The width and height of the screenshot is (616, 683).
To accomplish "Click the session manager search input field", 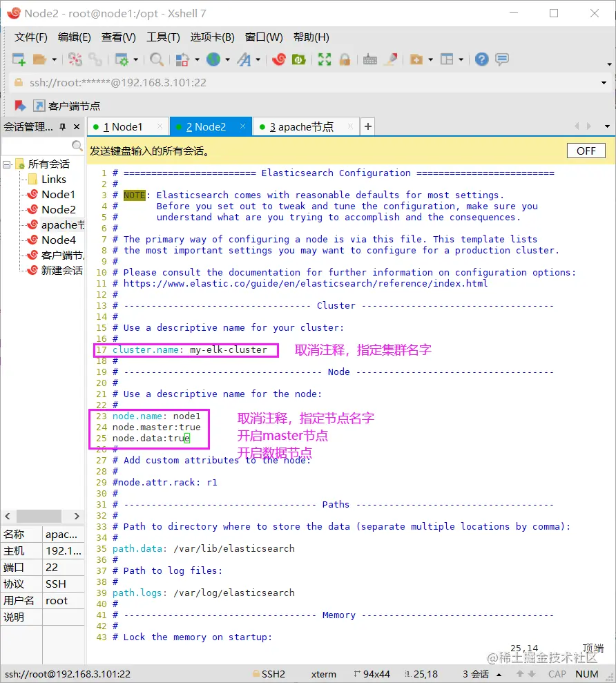I will pos(37,146).
